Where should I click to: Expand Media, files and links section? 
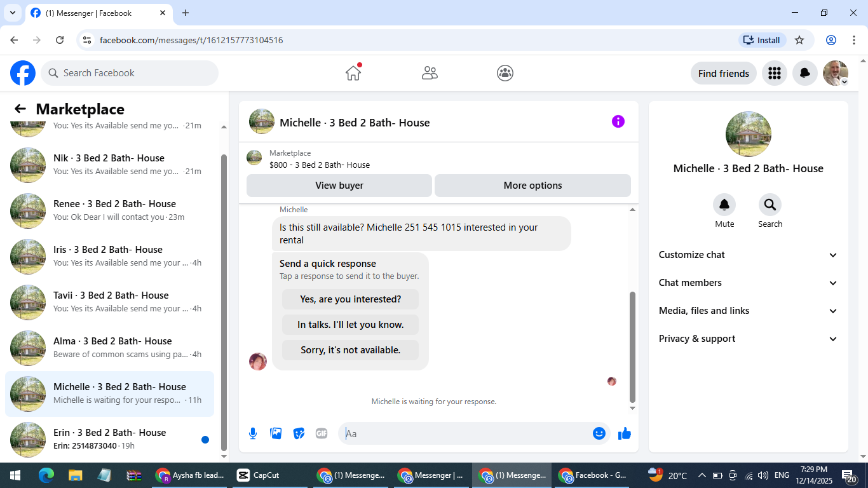(749, 311)
